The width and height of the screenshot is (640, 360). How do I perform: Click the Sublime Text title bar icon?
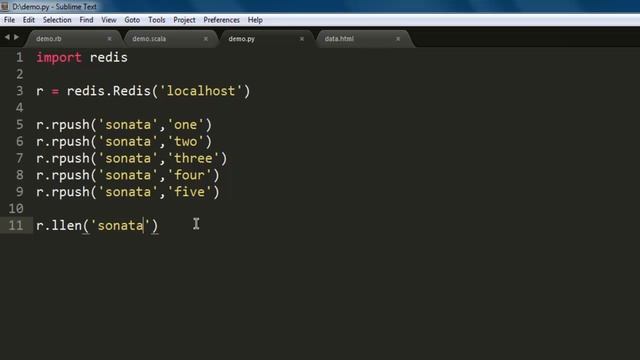5,7
